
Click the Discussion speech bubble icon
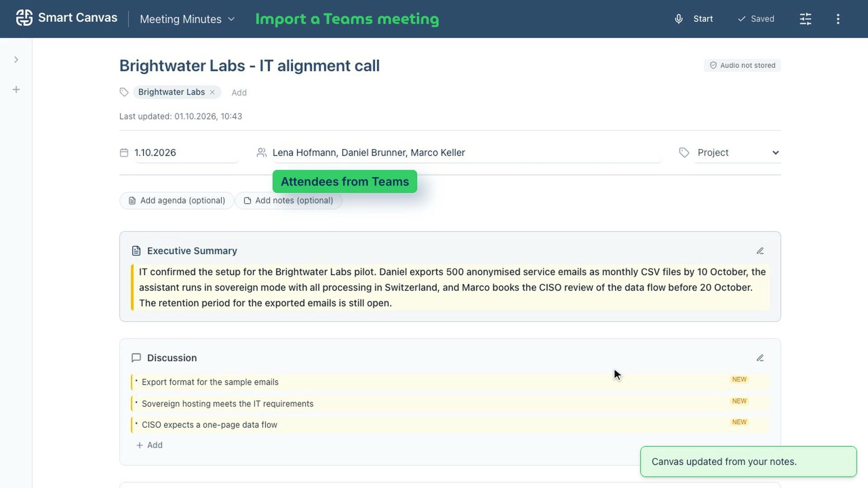pos(136,358)
